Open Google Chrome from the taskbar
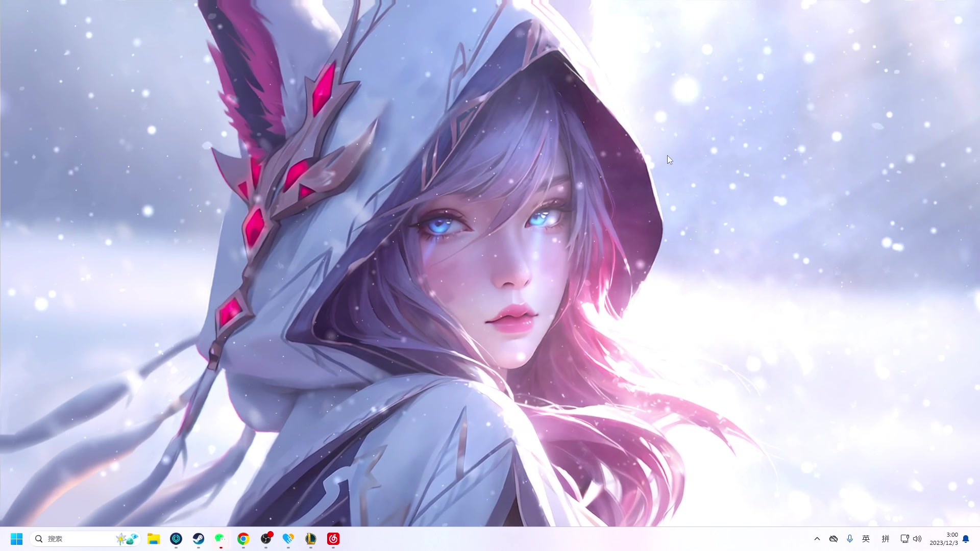Viewport: 980px width, 551px height. tap(243, 539)
